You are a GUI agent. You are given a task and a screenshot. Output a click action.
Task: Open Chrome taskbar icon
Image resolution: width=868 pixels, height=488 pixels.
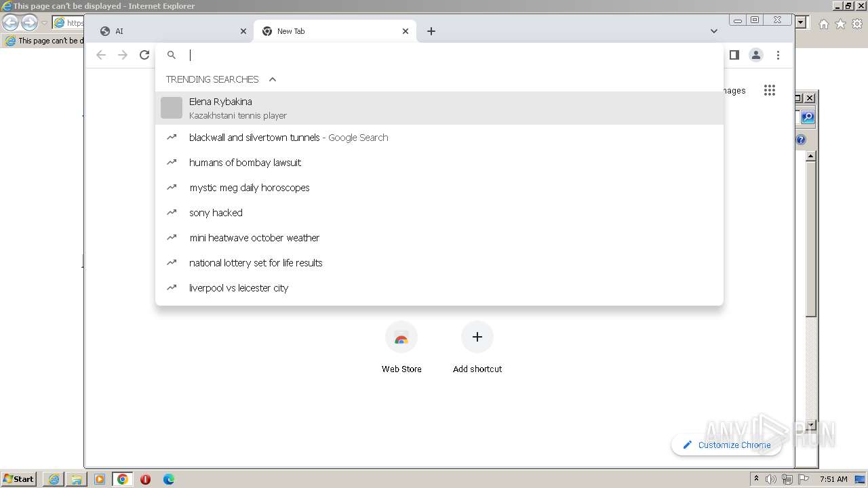pos(123,479)
